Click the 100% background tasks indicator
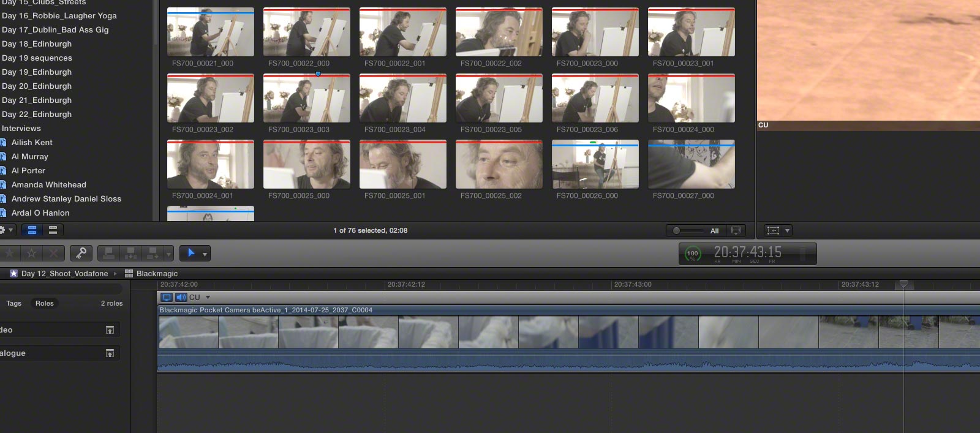980x433 pixels. click(x=692, y=254)
